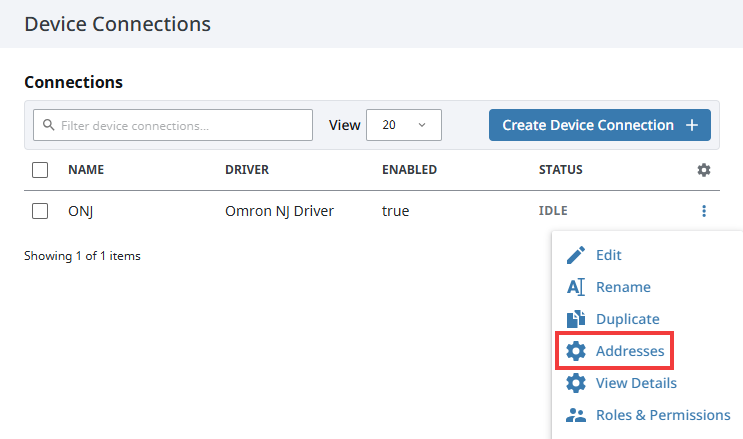Open the View items-per-page dropdown
The image size is (743, 439).
404,125
